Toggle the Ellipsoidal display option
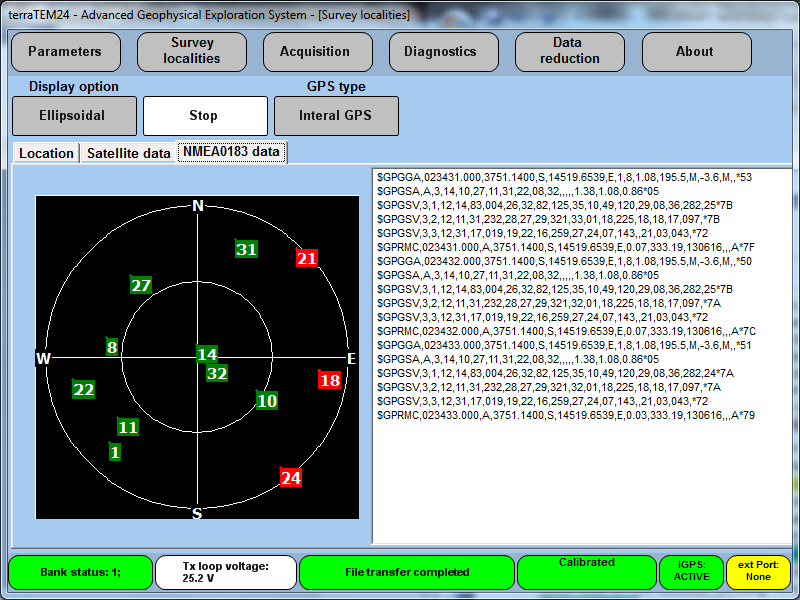This screenshot has width=800, height=600. point(74,116)
